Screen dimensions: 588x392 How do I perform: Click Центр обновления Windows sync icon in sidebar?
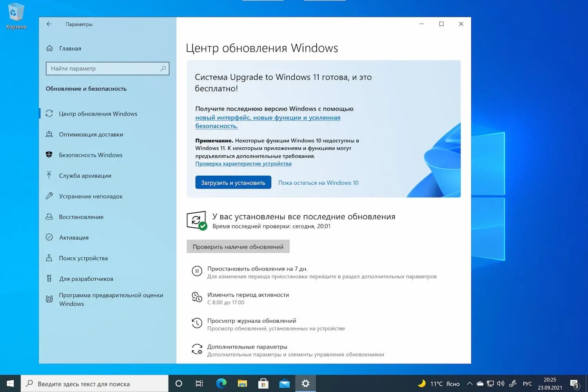[49, 113]
